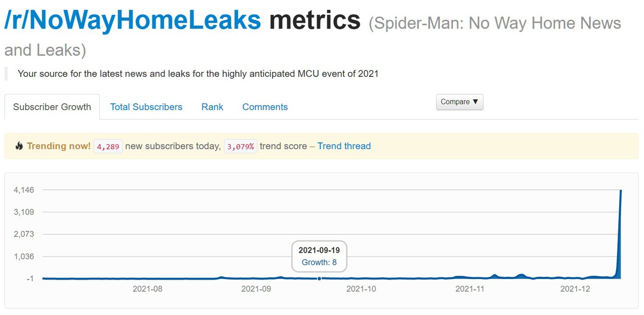The image size is (644, 315).
Task: Click the 2021-09 x-axis label
Action: pyautogui.click(x=256, y=289)
